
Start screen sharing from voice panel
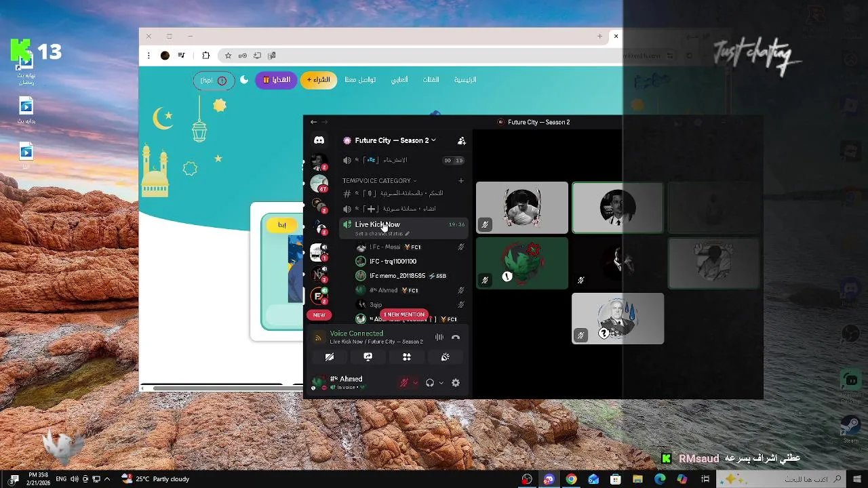(368, 357)
